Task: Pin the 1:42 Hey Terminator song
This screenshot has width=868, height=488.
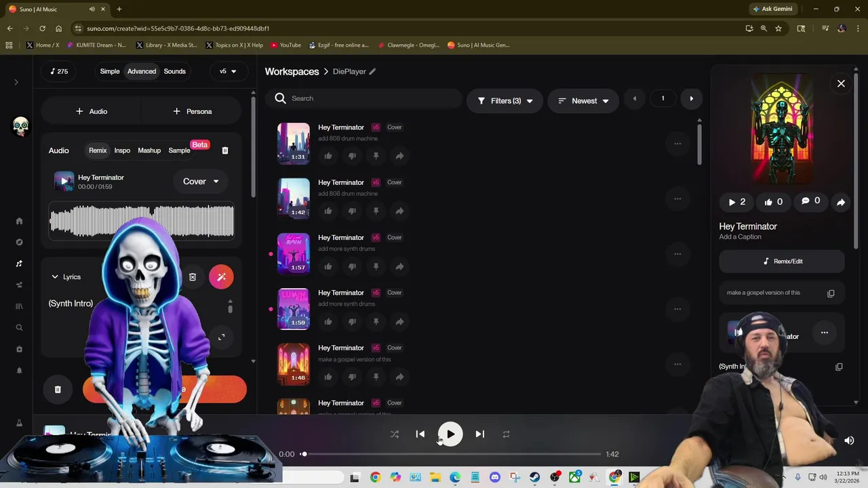Action: coord(376,211)
